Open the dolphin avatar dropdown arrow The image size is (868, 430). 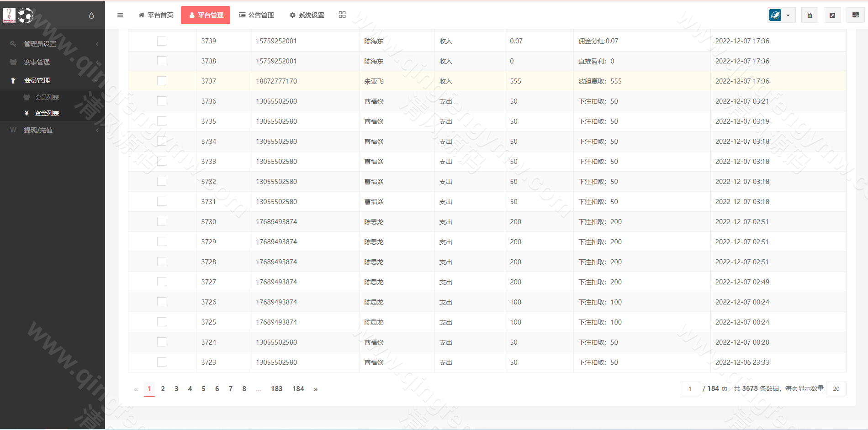tap(788, 15)
